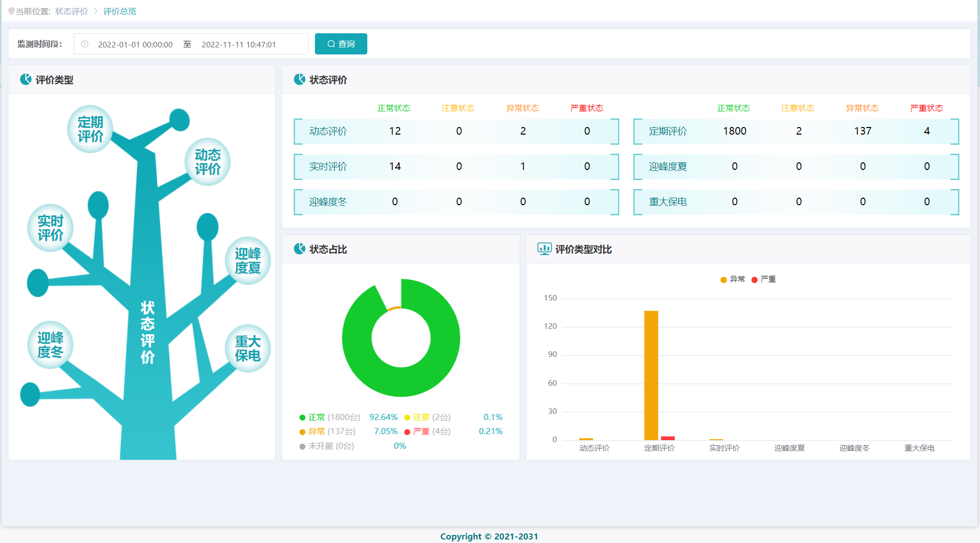
Task: Click the 状态评价 breadcrumb link
Action: coord(72,11)
